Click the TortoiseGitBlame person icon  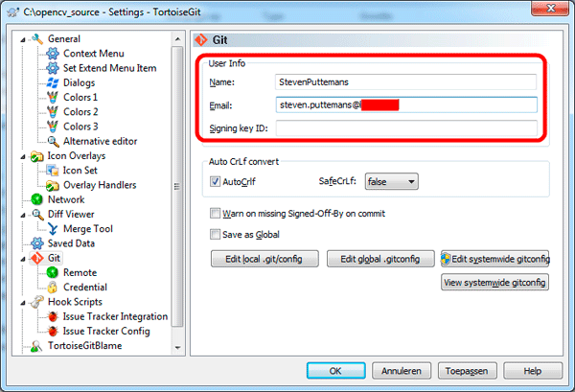(36, 346)
